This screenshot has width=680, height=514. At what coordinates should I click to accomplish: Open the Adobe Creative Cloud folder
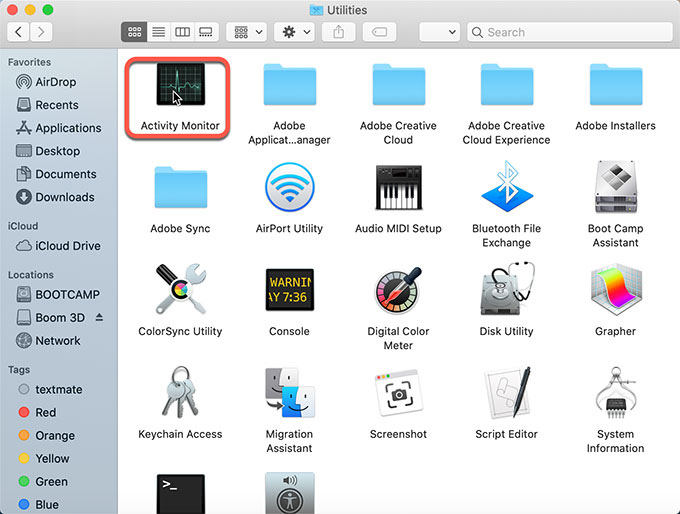(x=399, y=85)
